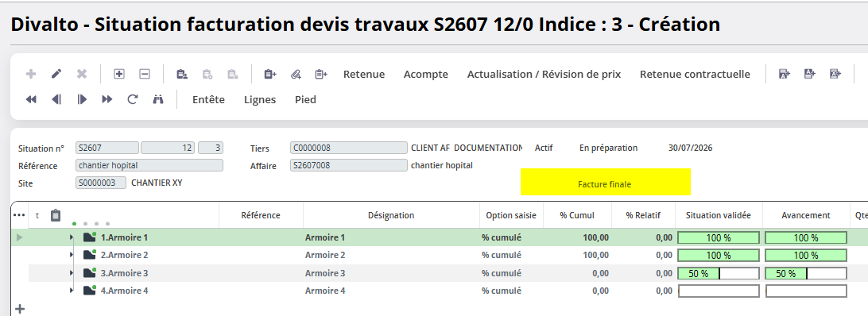Go to last record with double-right arrows
The image size is (868, 316).
(107, 99)
